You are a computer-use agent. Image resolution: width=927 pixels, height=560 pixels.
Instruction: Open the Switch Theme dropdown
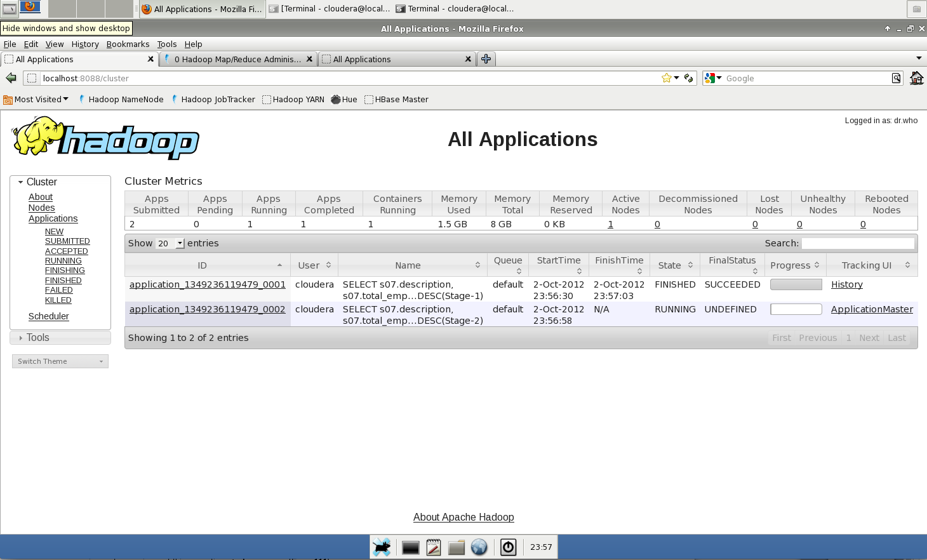[60, 361]
